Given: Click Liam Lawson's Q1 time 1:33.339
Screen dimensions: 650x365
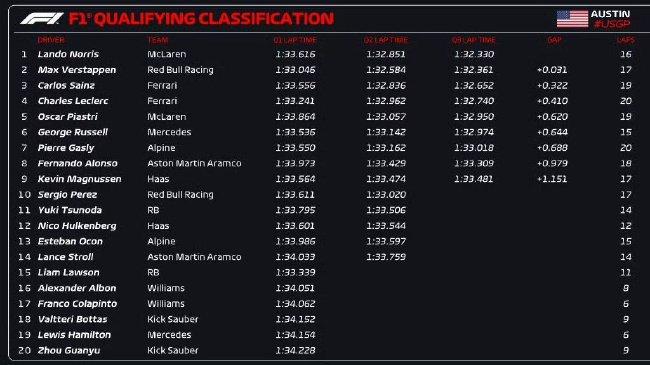Looking at the screenshot, I should [295, 273].
